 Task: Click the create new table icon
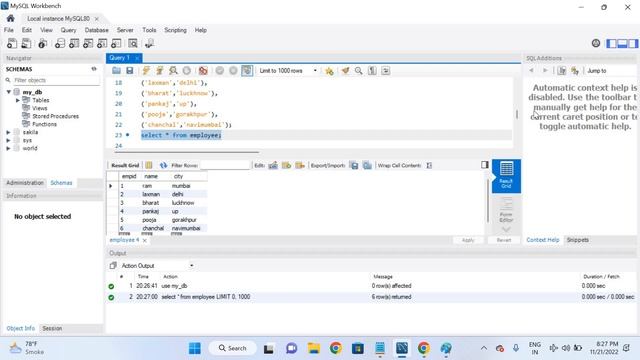[x=74, y=43]
